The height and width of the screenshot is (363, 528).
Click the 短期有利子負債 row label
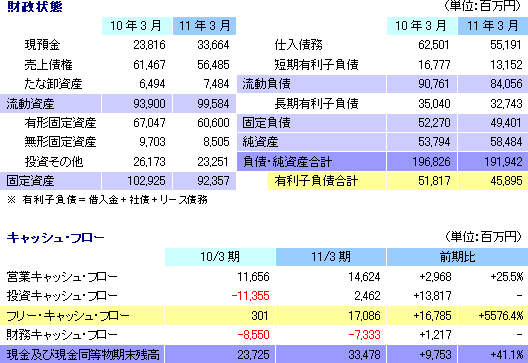316,65
